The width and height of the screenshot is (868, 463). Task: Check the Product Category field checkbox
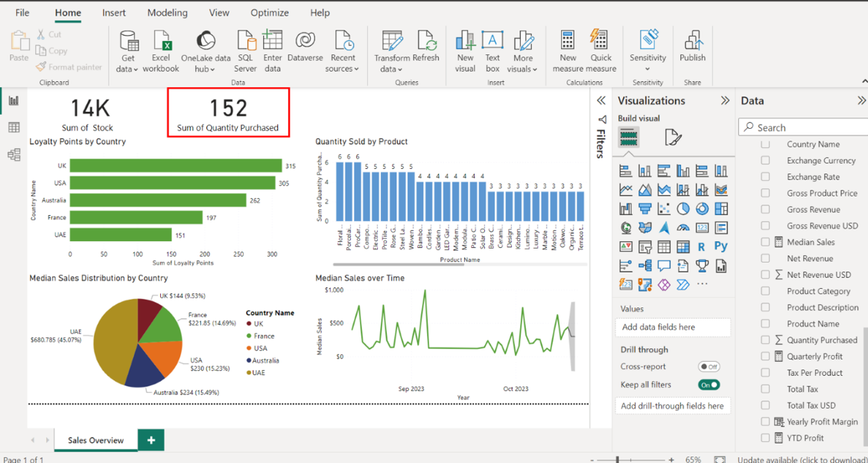(x=765, y=291)
